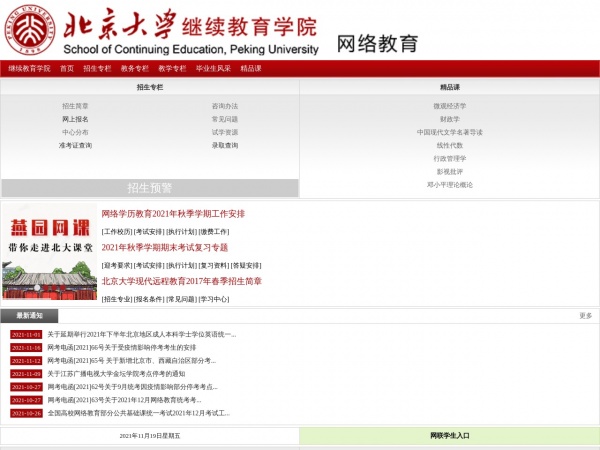Viewport: 600px width, 450px height.
Task: Open the 招生简章 link
Action: coord(75,106)
